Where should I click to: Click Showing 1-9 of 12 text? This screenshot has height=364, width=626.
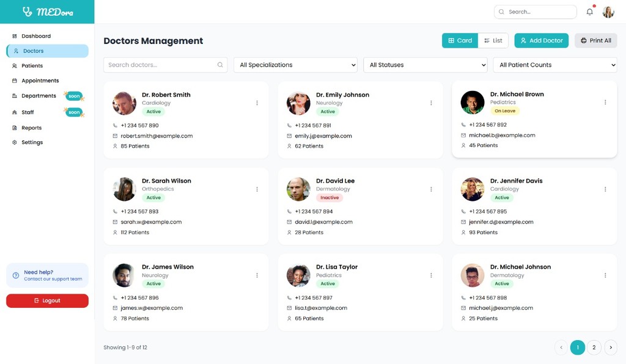pos(125,348)
